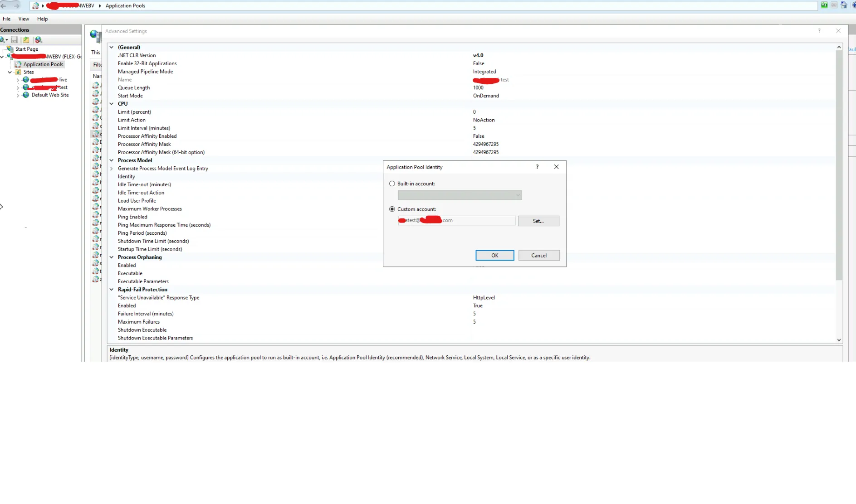Viewport: 856px width, 504px height.
Task: Click the Start Page tree icon
Action: point(10,49)
